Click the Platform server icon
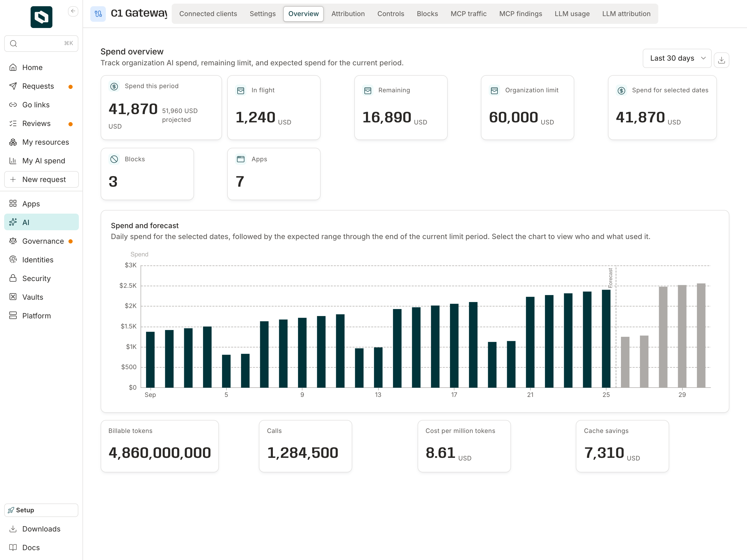The image size is (747, 560). click(x=13, y=316)
